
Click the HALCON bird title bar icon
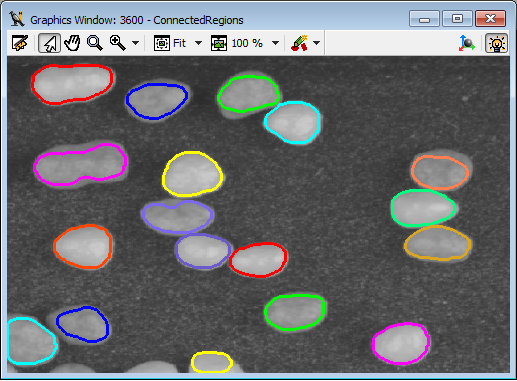tap(17, 19)
